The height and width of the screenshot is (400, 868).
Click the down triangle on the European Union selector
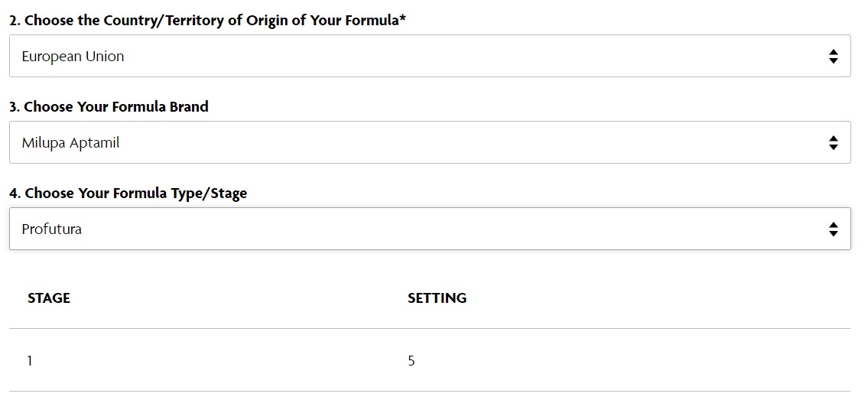[x=833, y=60]
